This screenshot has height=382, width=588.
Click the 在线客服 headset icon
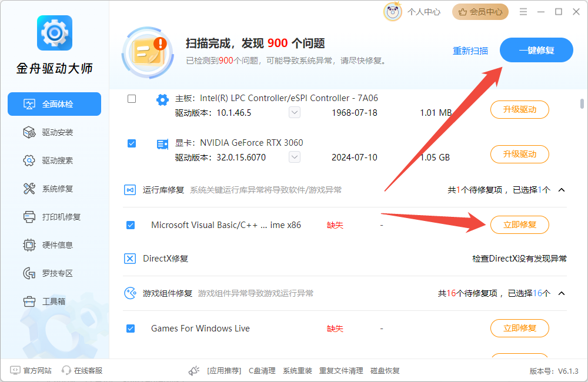[x=66, y=370]
